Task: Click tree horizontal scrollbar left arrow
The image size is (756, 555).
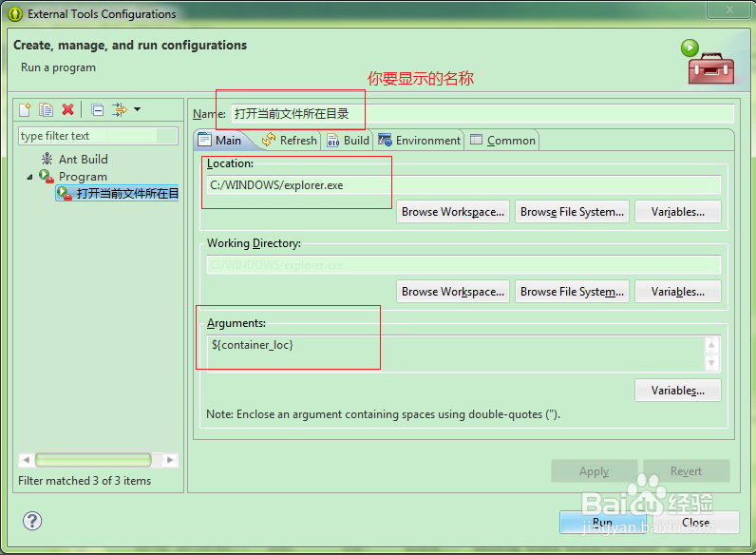Action: [26, 460]
